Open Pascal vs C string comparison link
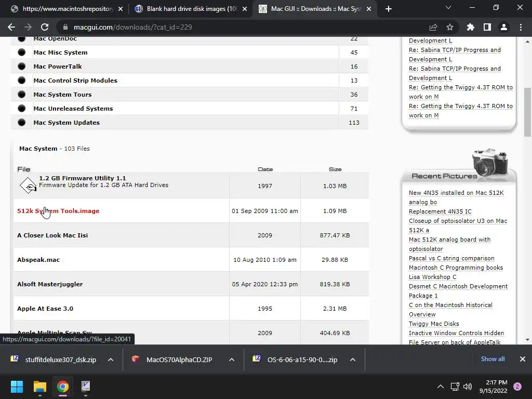 pos(451,258)
